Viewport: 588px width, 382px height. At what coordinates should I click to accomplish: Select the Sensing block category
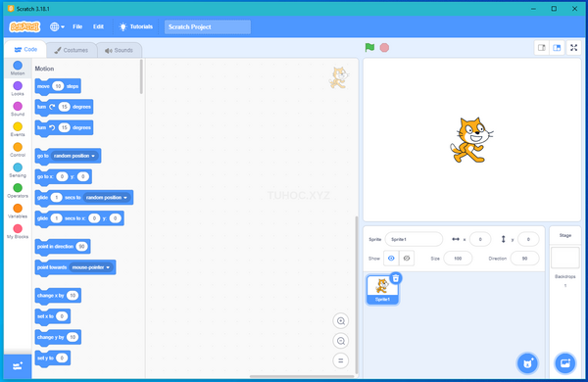(18, 170)
